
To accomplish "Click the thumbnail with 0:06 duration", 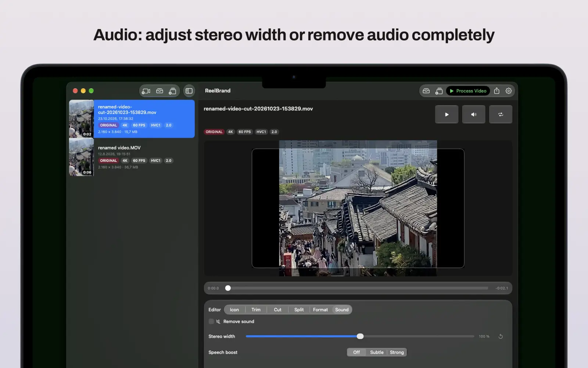I will click(x=81, y=157).
